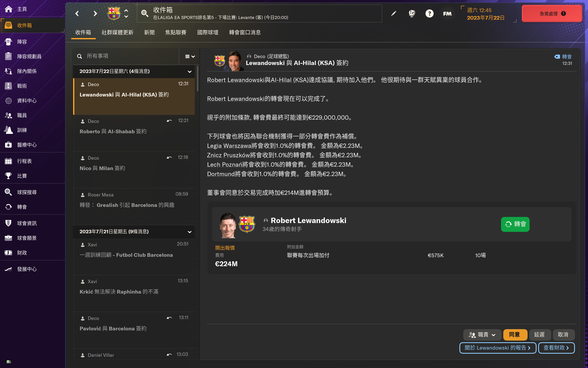The width and height of the screenshot is (588, 368).
Task: Click Lewandowski's portrait on the player card
Action: [228, 225]
